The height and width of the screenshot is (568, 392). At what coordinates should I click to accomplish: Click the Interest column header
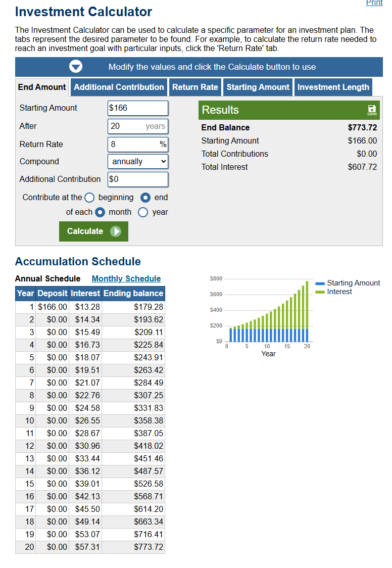click(x=85, y=294)
